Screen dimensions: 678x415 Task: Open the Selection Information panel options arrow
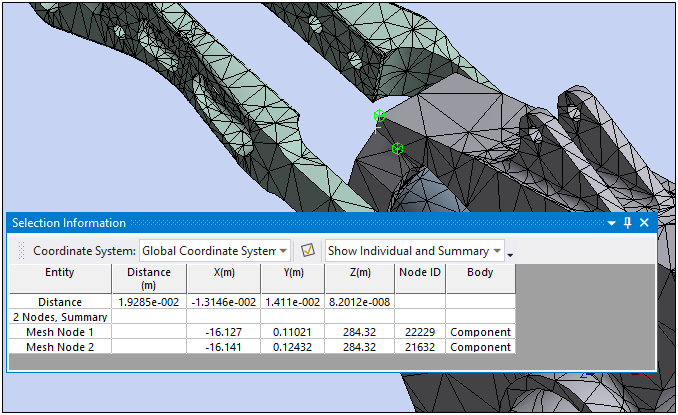[x=611, y=223]
